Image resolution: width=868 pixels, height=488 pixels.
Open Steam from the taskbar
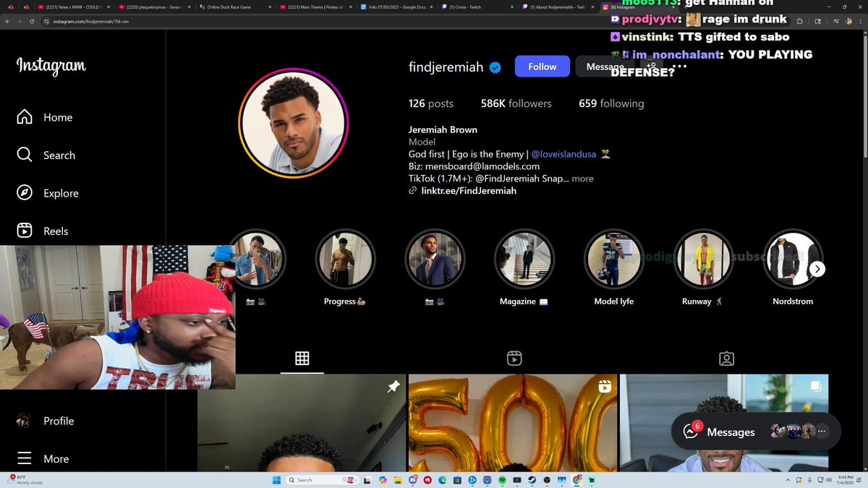532,480
